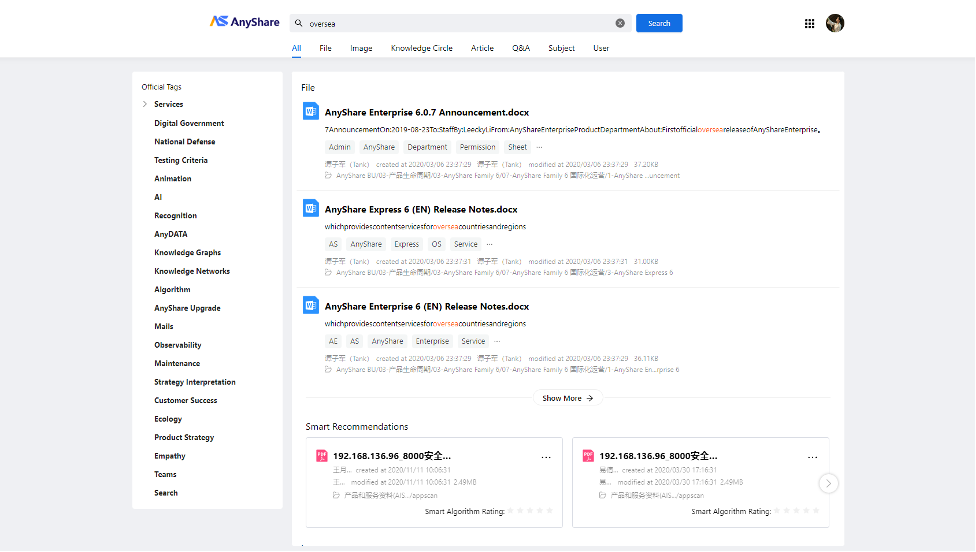Click folder icon in first recommendation card
Viewport: 976px width, 552px height.
[336, 495]
